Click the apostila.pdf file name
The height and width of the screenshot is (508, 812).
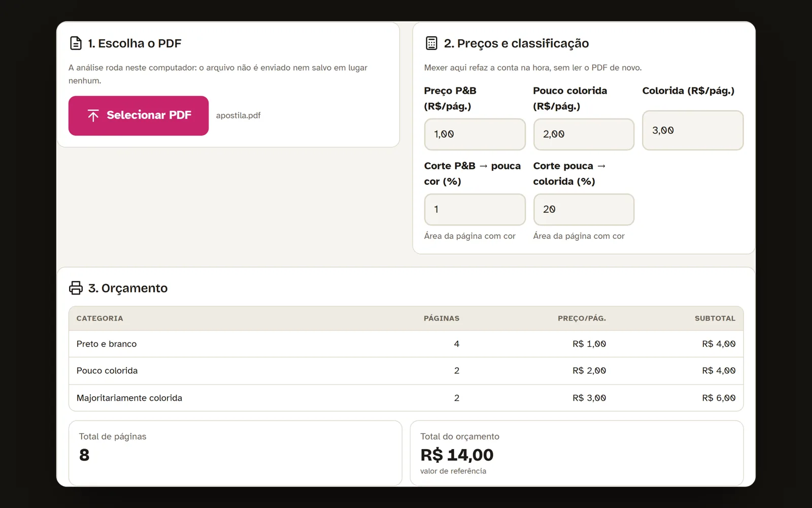coord(238,115)
